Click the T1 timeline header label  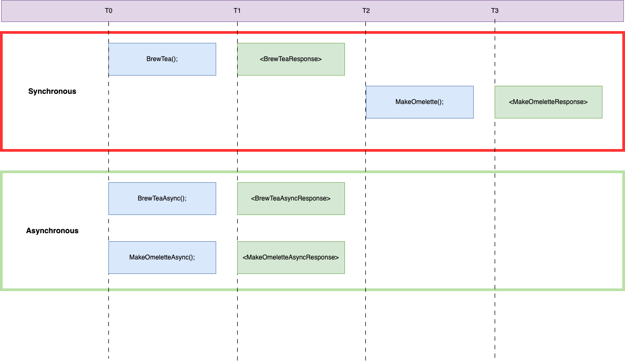237,11
